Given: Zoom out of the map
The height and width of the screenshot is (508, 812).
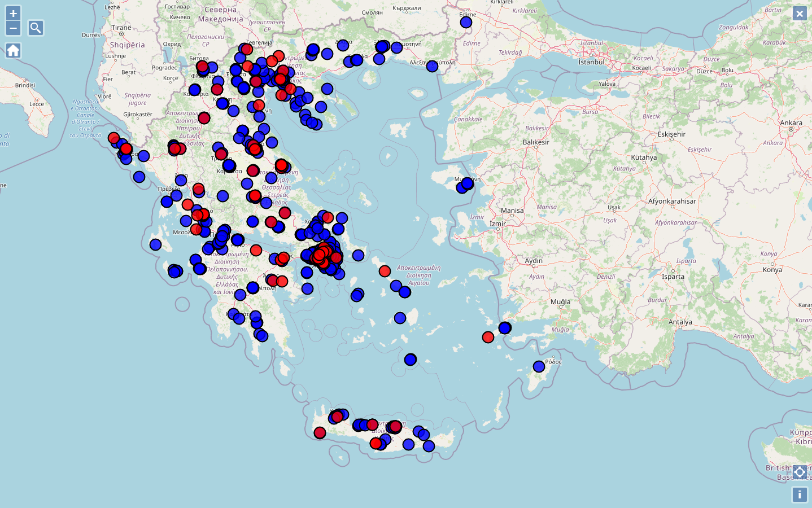Looking at the screenshot, I should pos(13,28).
